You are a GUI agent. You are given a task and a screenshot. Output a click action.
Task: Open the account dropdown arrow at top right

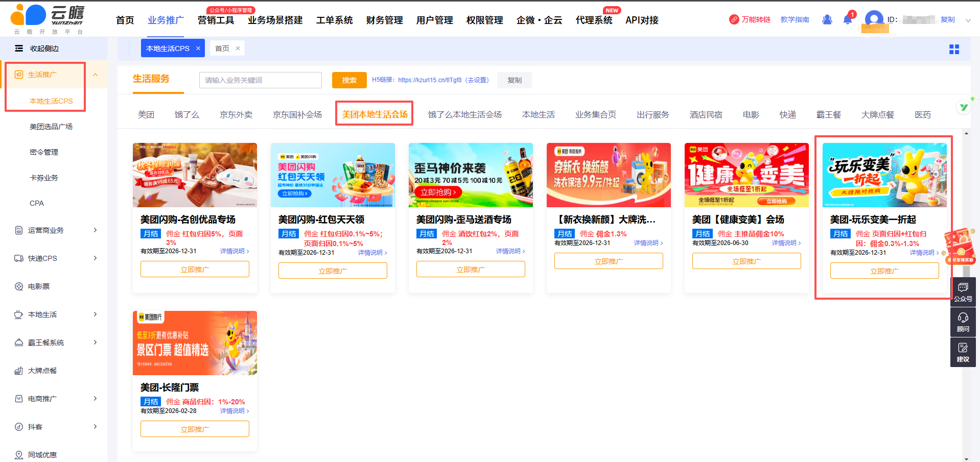point(968,20)
